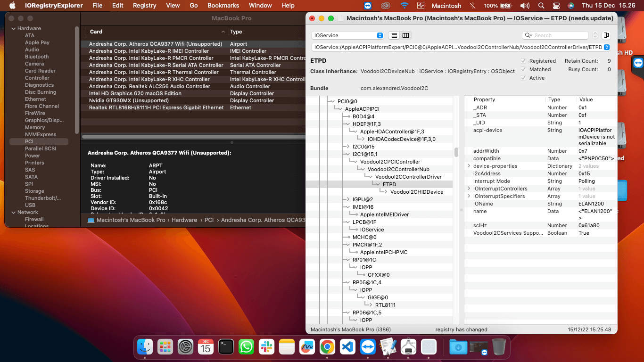
Task: Open Google Chrome from the Dock
Action: click(327, 346)
